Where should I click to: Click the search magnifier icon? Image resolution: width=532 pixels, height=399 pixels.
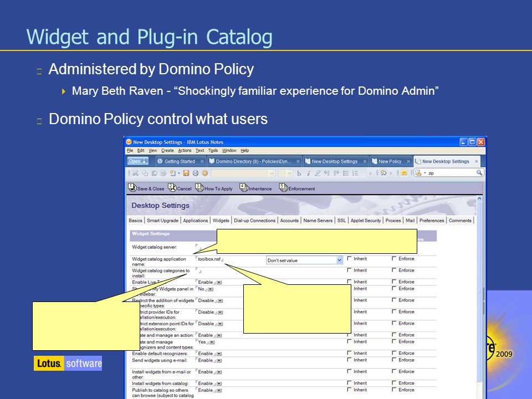479,173
